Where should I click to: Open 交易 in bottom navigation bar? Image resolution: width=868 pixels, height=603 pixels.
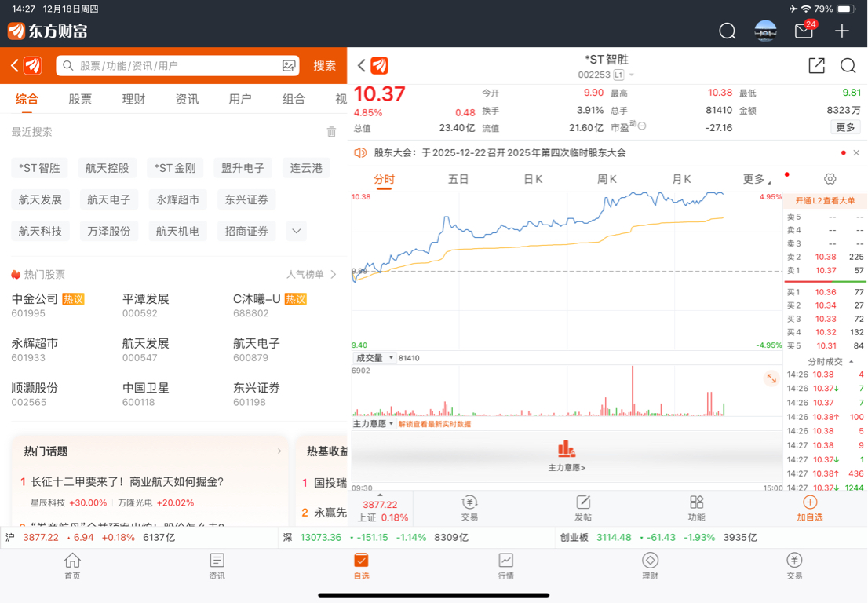click(794, 566)
